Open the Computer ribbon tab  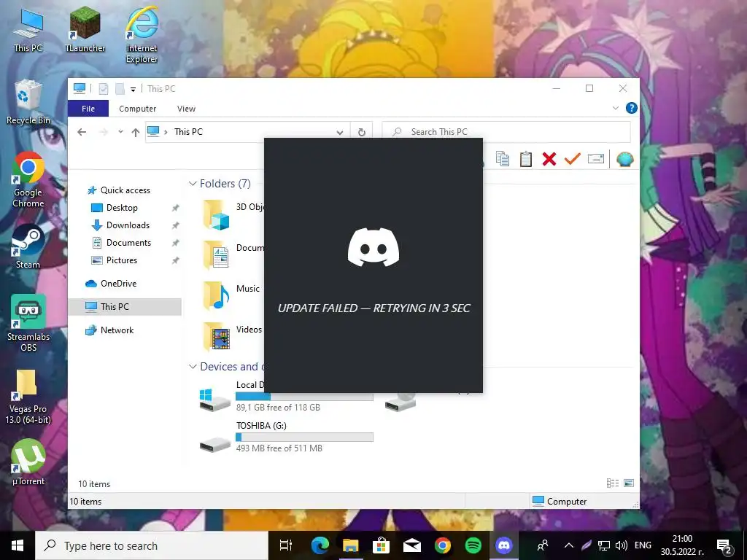pyautogui.click(x=138, y=109)
